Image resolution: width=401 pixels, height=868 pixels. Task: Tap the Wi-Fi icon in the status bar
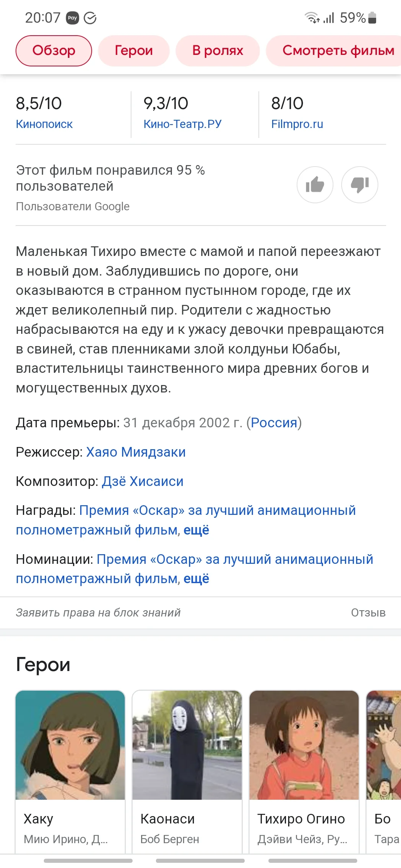(311, 17)
